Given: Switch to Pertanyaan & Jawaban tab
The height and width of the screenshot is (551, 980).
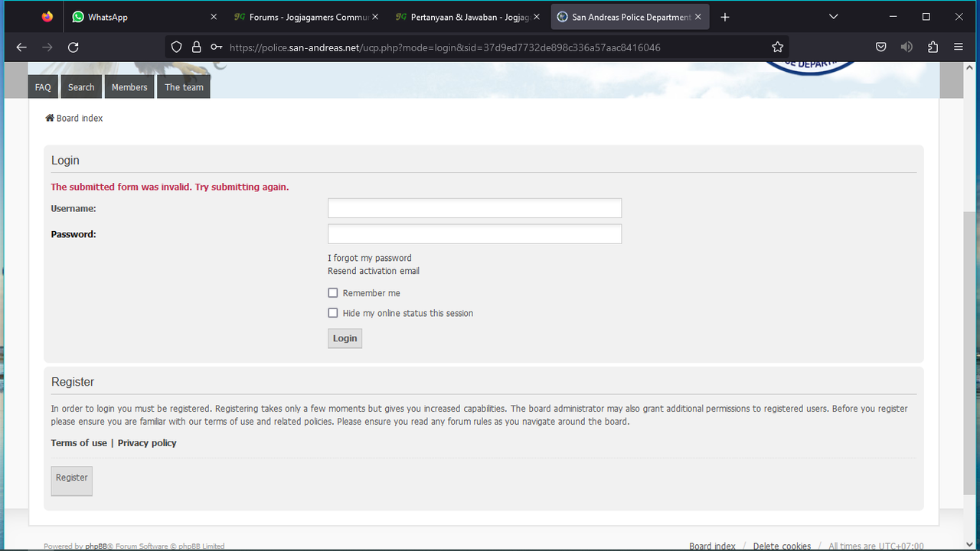Looking at the screenshot, I should tap(468, 17).
